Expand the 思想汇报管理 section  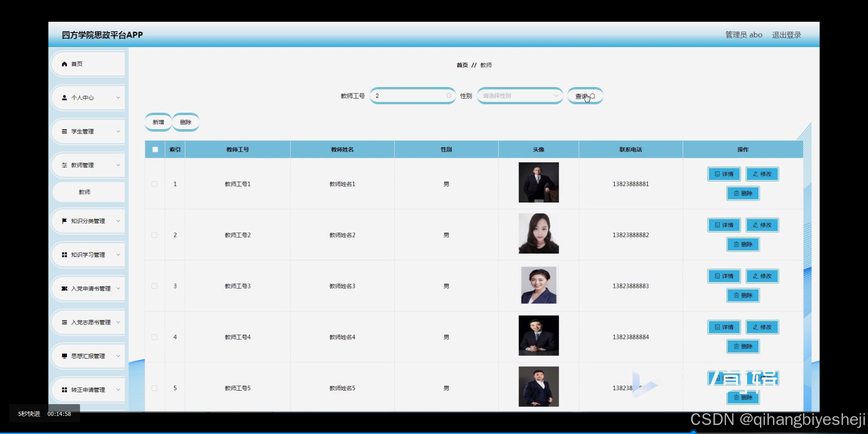[87, 356]
